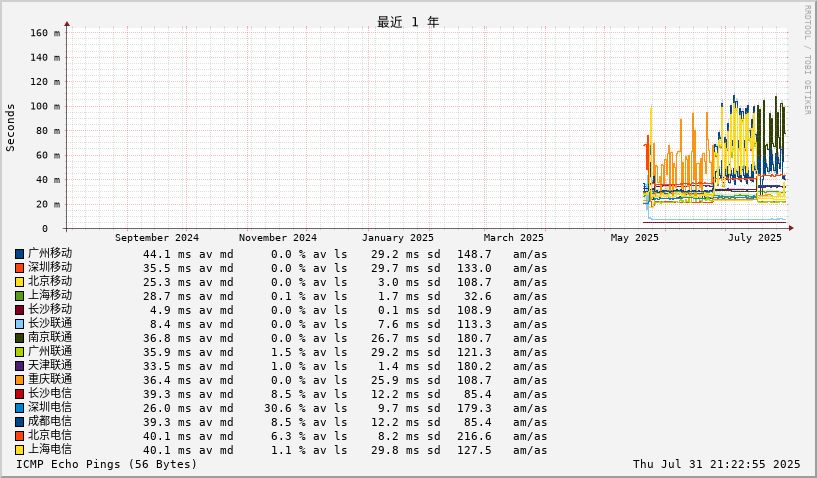Pick the 长沙联通 light blue swatch
This screenshot has width=817, height=478.
(x=19, y=324)
